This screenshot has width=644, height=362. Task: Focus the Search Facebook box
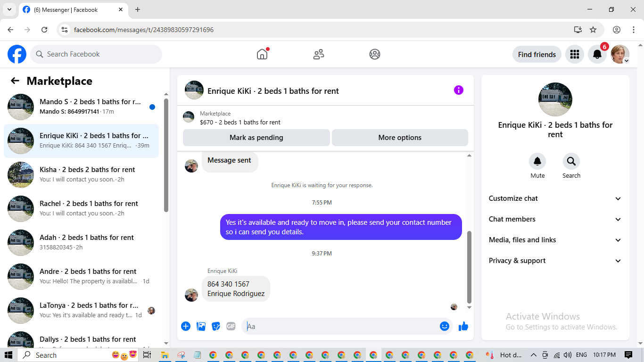96,54
